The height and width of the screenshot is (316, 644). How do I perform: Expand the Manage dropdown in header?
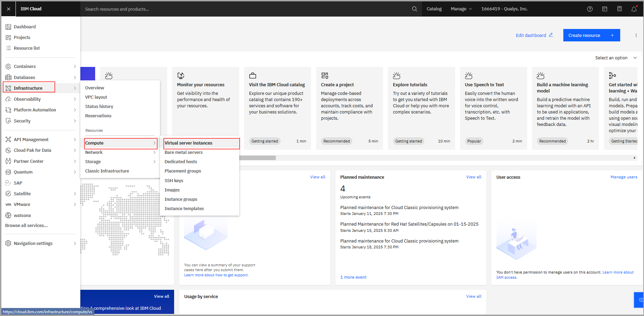[x=461, y=9]
